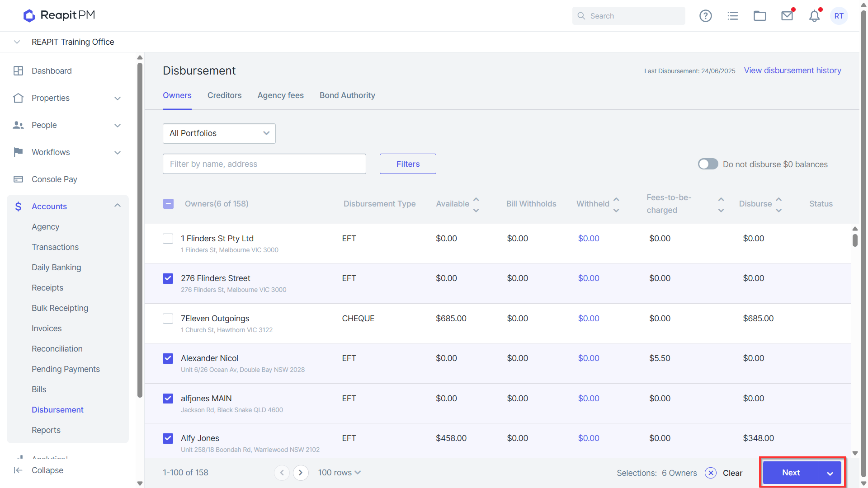Go to next page arrow in pagination

(x=301, y=473)
